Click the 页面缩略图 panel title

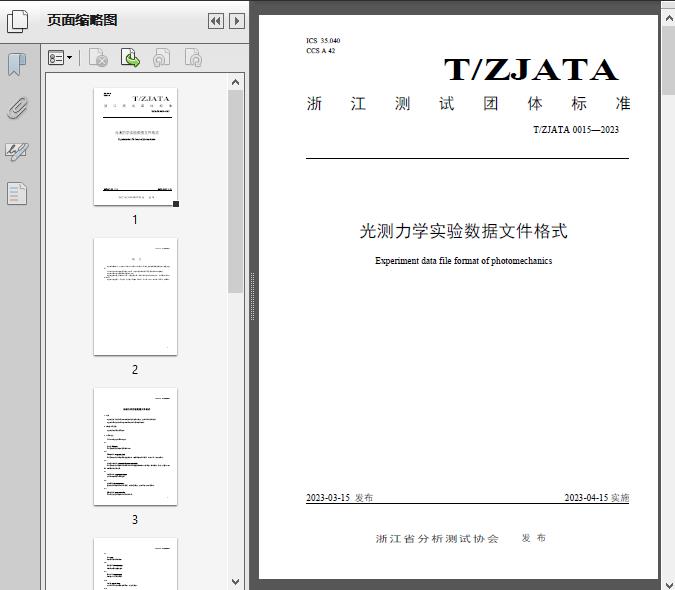82,20
